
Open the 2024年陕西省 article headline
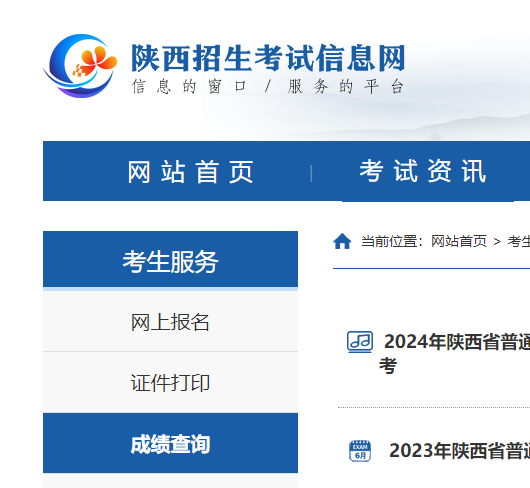(457, 342)
